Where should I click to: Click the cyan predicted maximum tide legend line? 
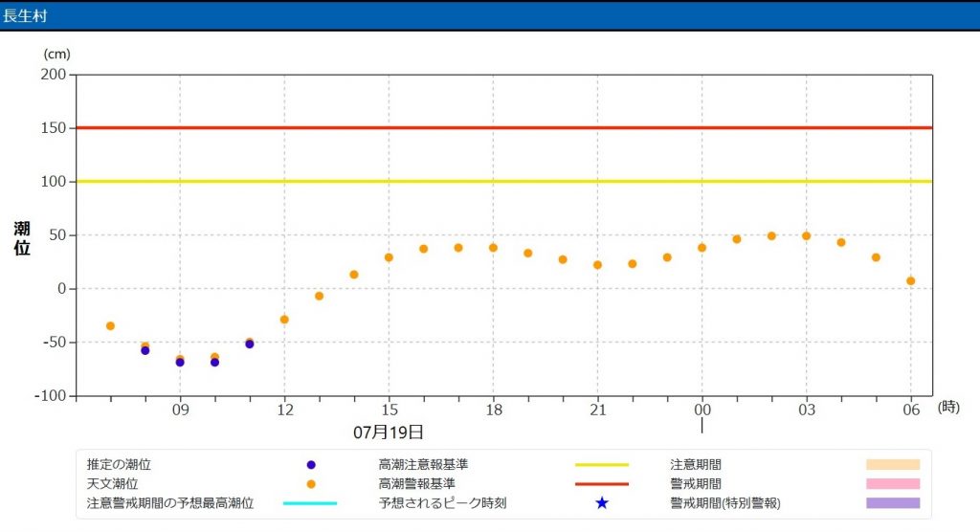[x=310, y=503]
